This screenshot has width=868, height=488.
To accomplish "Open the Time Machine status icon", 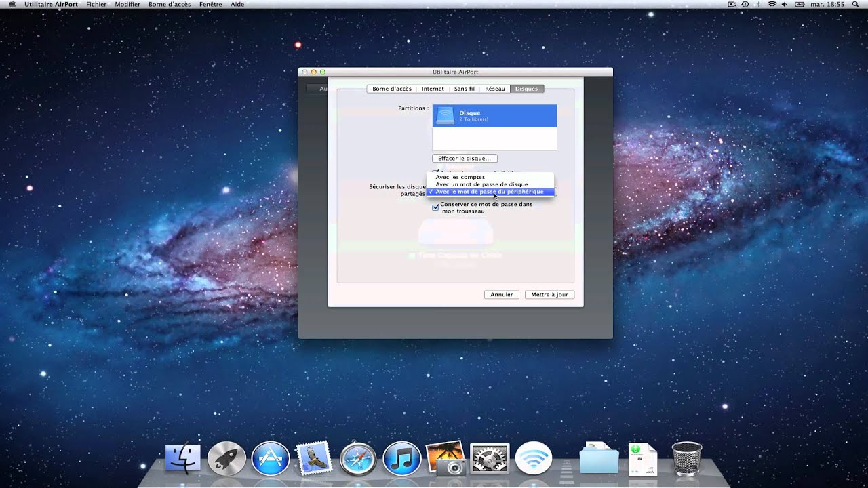I will click(x=745, y=4).
